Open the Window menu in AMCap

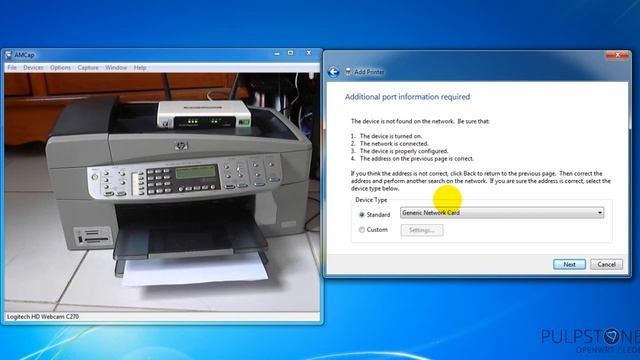pos(116,67)
